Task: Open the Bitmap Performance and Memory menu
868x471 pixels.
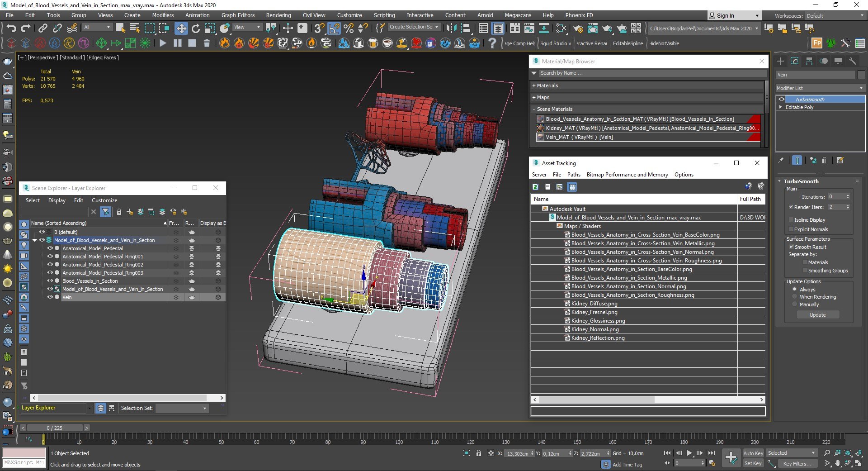Action: [627, 175]
